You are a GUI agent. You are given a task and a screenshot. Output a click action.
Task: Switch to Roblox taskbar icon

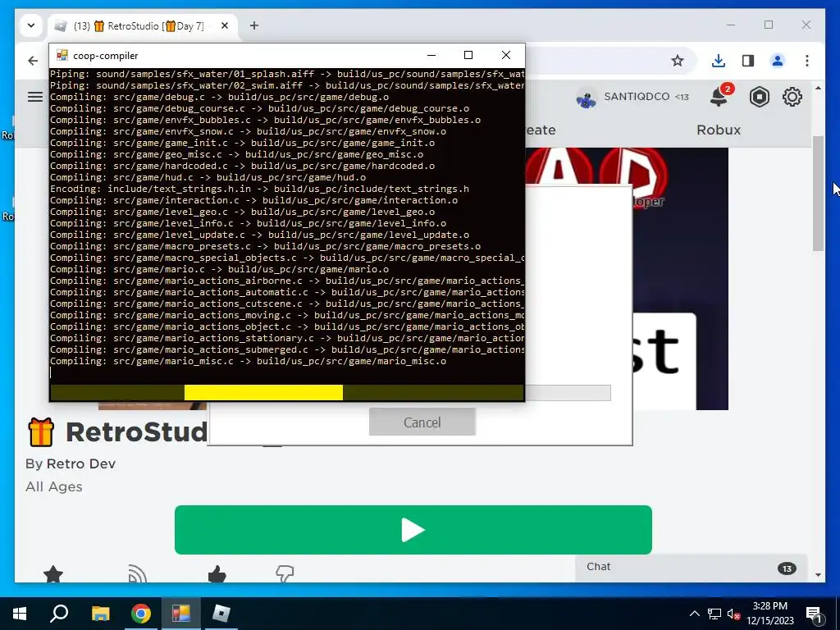pos(221,614)
